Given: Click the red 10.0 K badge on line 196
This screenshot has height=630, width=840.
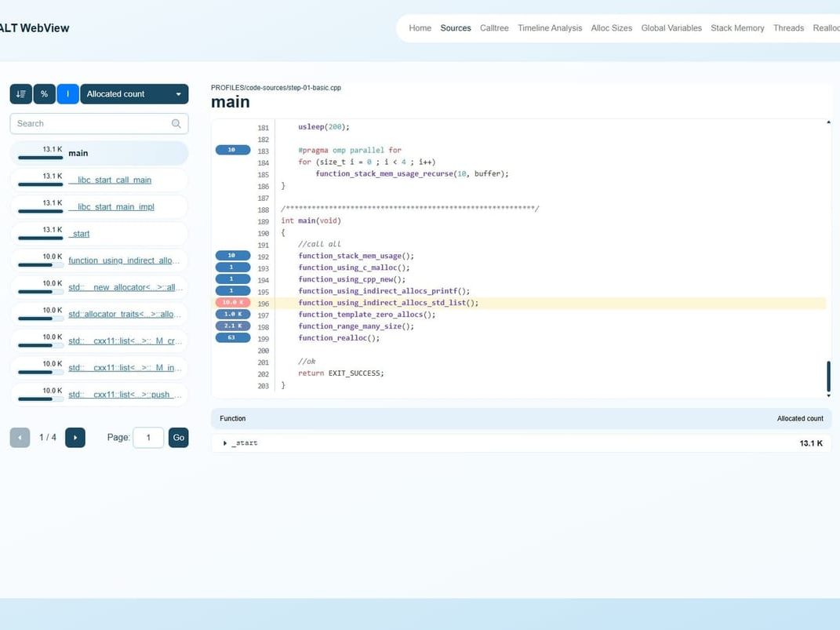Looking at the screenshot, I should (x=232, y=302).
